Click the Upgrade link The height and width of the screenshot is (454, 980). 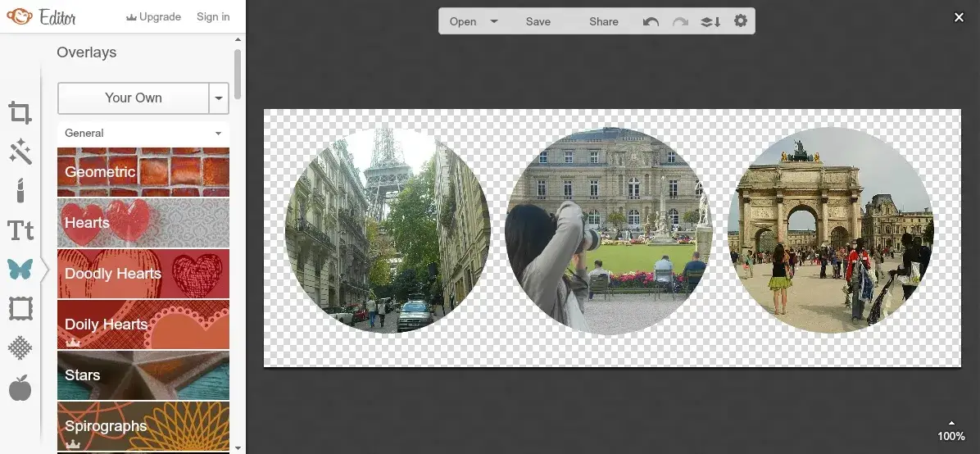point(154,17)
